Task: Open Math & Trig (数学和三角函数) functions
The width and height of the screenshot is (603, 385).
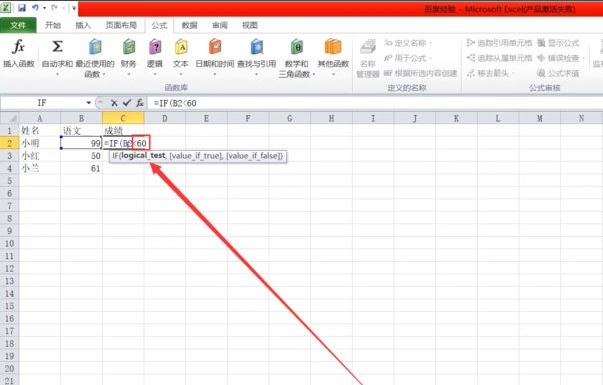Action: point(297,47)
